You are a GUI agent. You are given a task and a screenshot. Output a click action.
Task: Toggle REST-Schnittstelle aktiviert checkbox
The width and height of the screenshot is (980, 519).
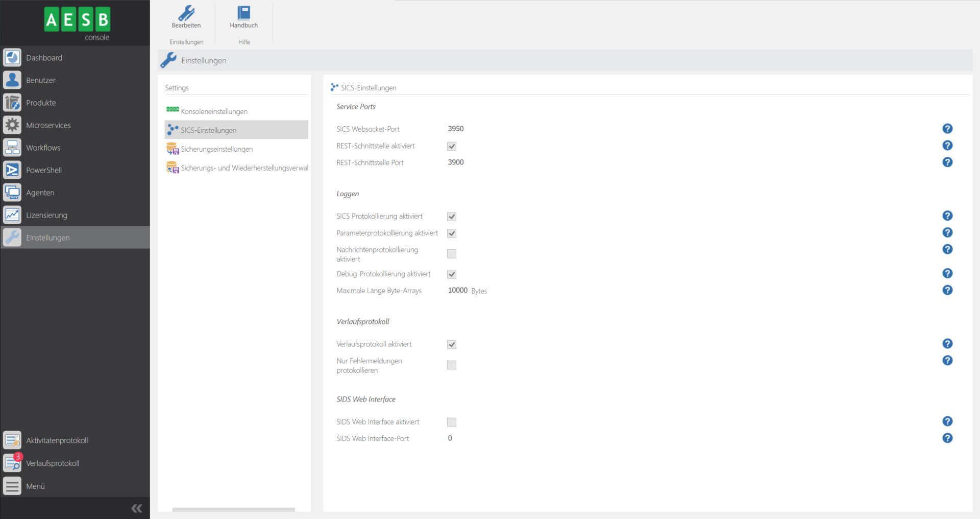point(452,146)
